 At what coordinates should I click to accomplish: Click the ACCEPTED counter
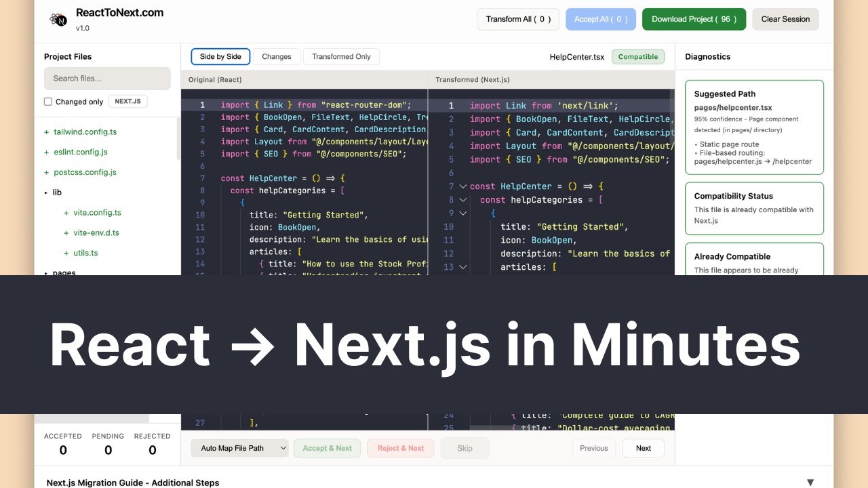(63, 445)
